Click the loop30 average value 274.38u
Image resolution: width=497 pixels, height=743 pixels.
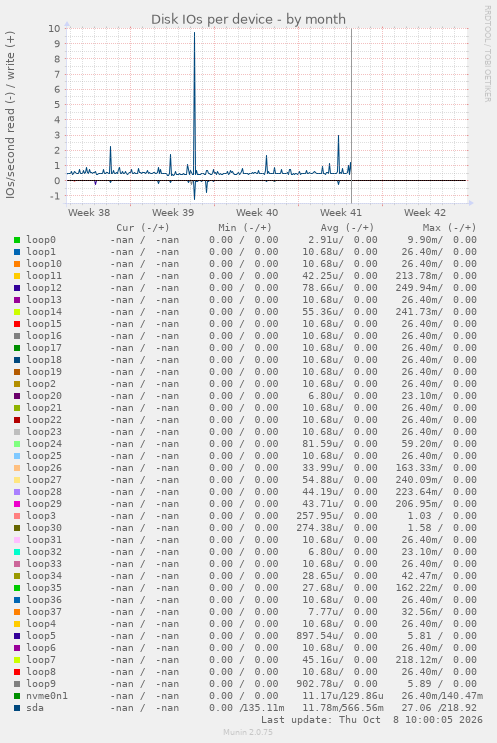320,528
